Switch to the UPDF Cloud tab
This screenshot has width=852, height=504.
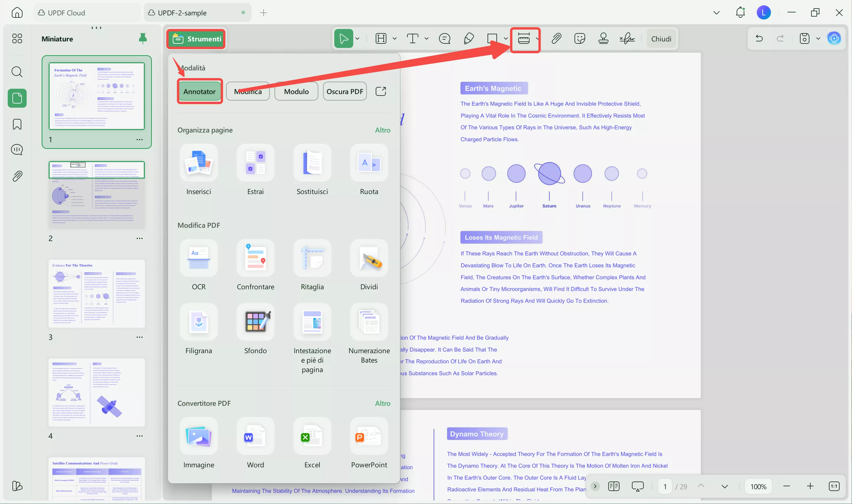(x=66, y=13)
